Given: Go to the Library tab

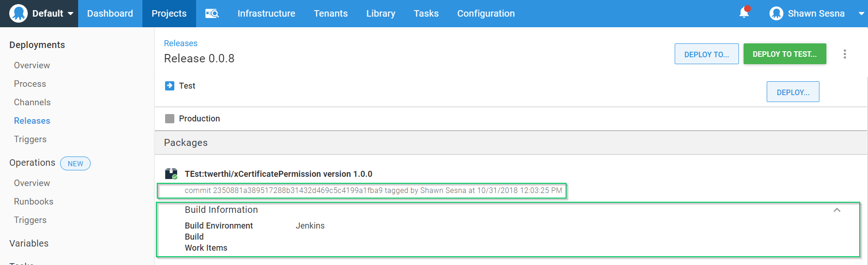Looking at the screenshot, I should click(380, 13).
